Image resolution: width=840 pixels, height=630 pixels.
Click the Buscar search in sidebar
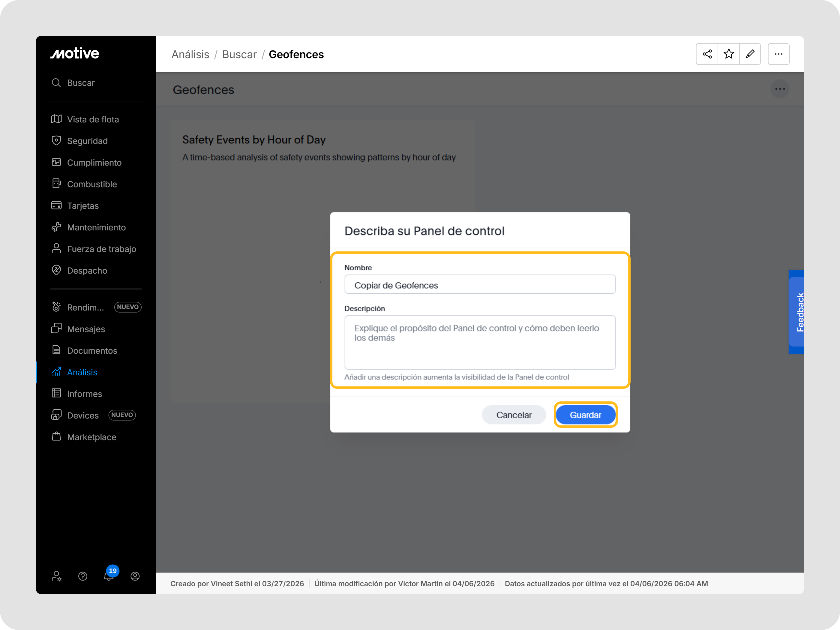[x=80, y=83]
